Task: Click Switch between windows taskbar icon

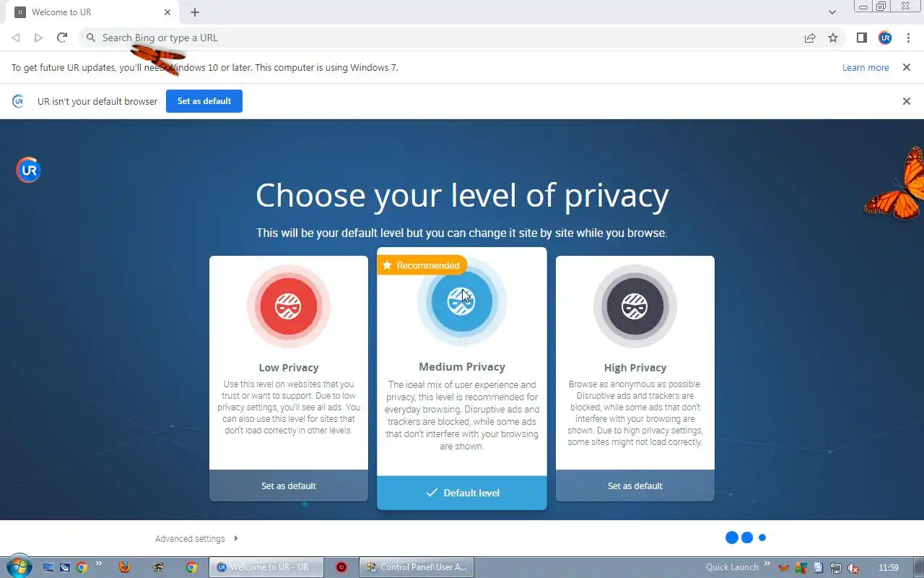Action: (x=65, y=567)
